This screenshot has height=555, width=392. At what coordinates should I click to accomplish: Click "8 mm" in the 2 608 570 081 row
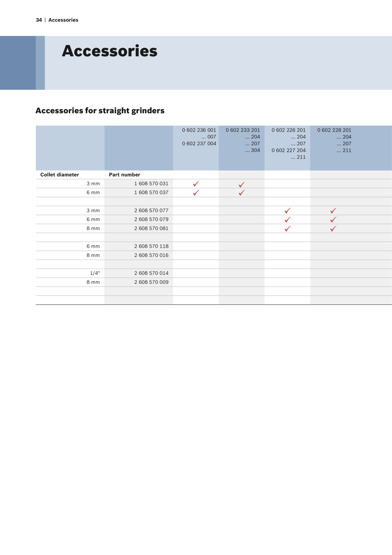pos(93,228)
